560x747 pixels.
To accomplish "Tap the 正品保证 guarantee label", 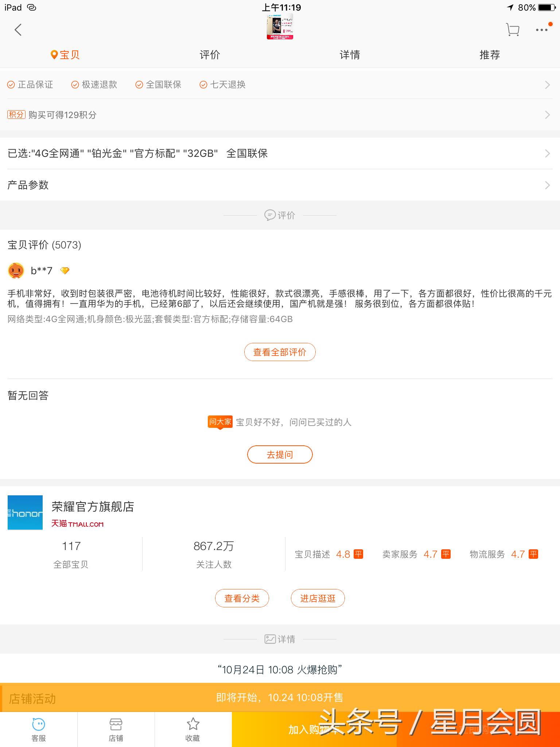I will pyautogui.click(x=30, y=85).
